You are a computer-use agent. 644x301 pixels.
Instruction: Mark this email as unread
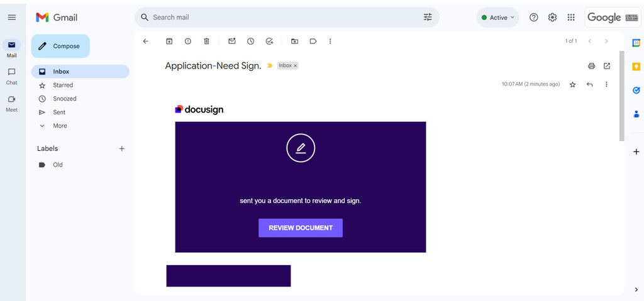[x=232, y=41]
